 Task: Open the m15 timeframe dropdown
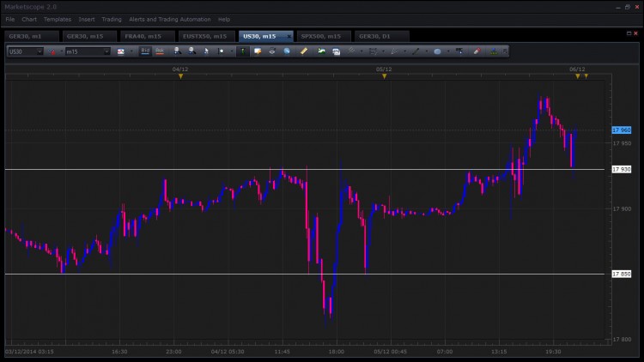[106, 51]
